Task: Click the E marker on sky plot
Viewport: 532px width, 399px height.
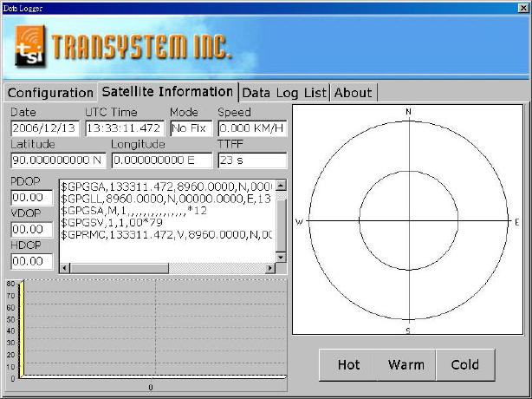Action: [516, 222]
